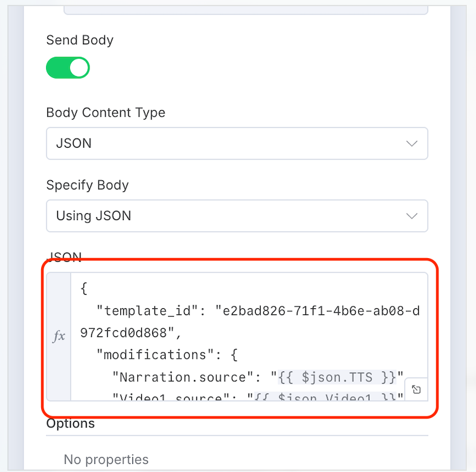
Task: Open the Specify Body dropdown
Action: click(237, 216)
